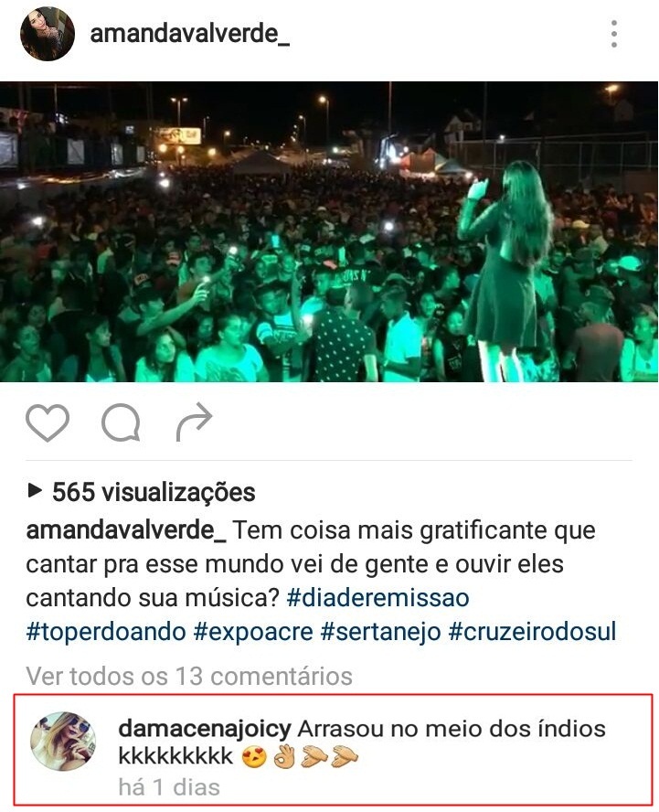Viewport: 659px width, 812px height.
Task: Tap amandavalverde_ username in the caption
Action: (x=126, y=530)
